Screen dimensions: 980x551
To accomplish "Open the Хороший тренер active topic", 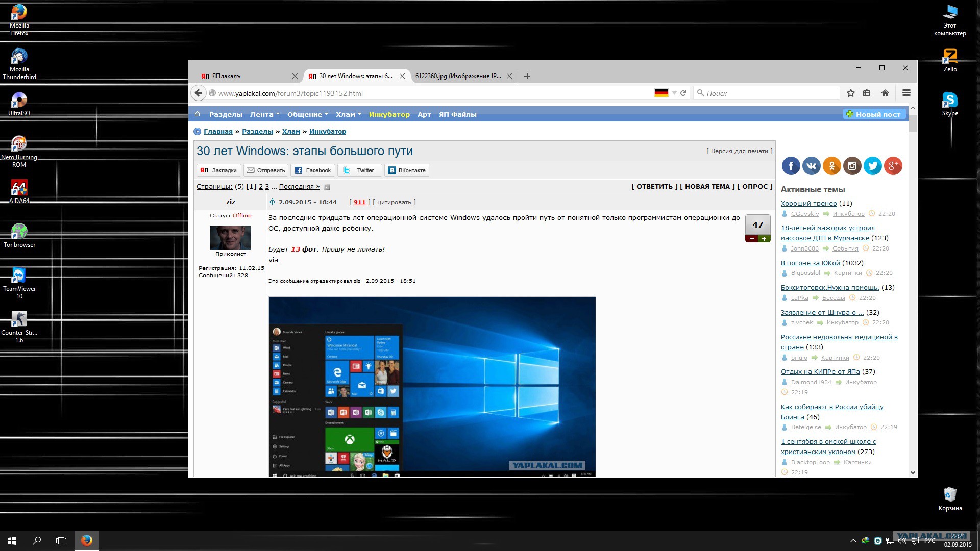I will pyautogui.click(x=809, y=203).
